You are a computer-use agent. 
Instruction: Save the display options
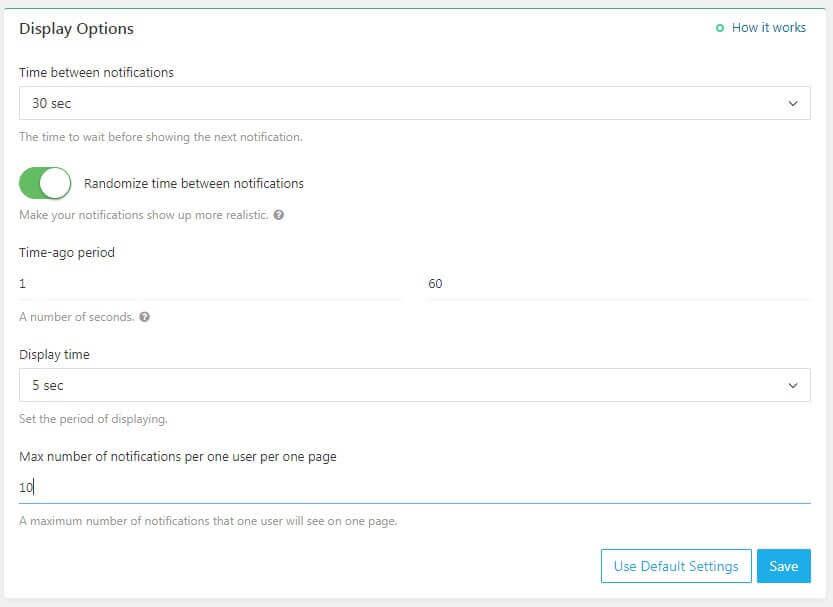point(784,566)
